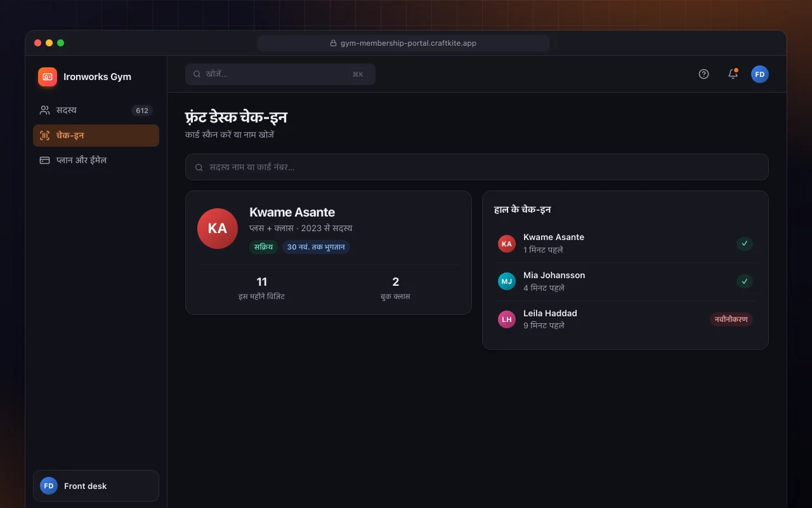Click the सक्रिय status badge
This screenshot has width=812, height=508.
[264, 247]
